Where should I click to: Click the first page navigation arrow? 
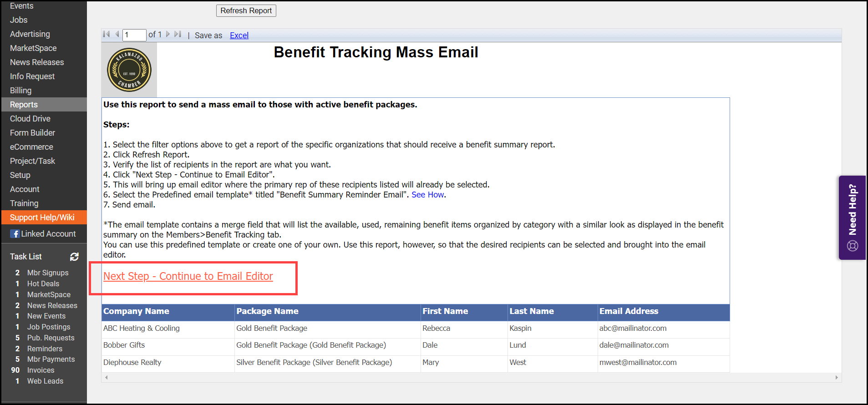tap(107, 35)
